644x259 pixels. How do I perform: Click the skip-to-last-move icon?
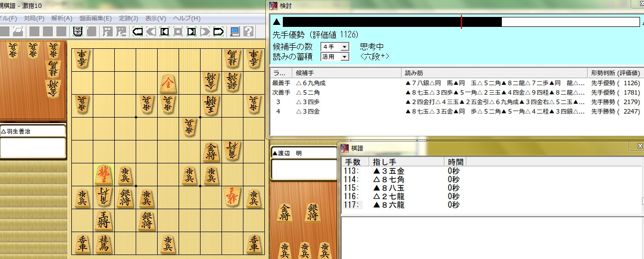tap(192, 32)
